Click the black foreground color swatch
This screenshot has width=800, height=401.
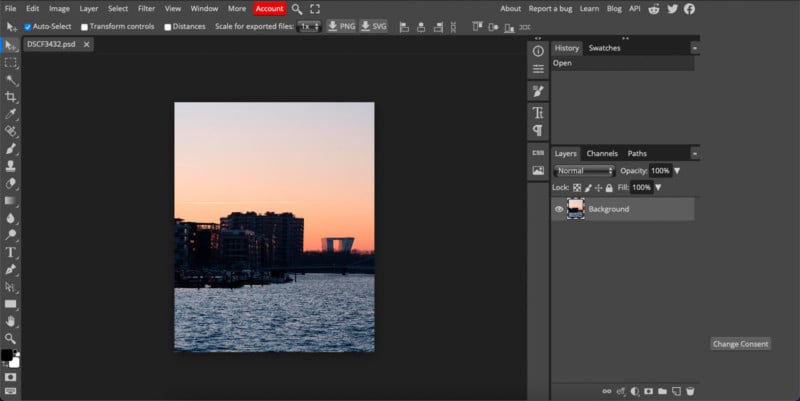tap(6, 355)
